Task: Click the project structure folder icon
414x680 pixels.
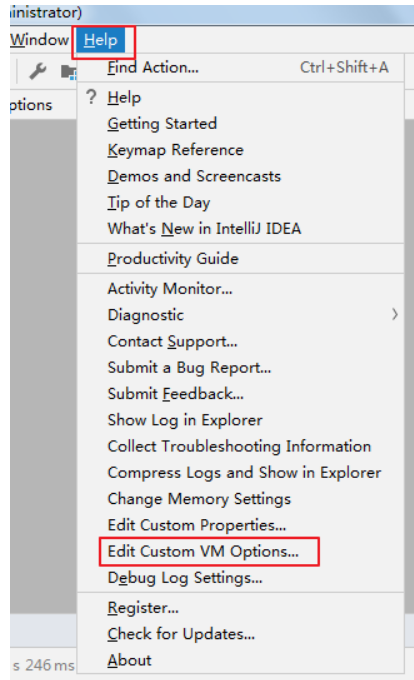Action: 68,72
